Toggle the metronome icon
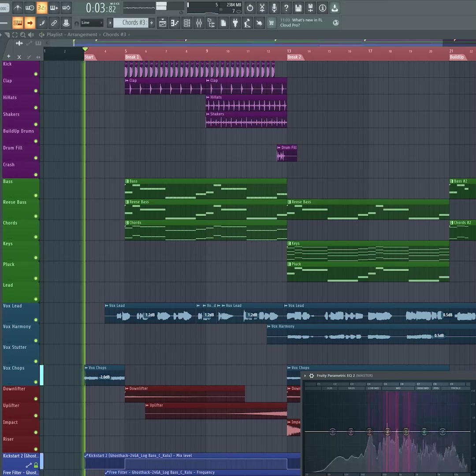The image size is (476, 476). point(18,8)
